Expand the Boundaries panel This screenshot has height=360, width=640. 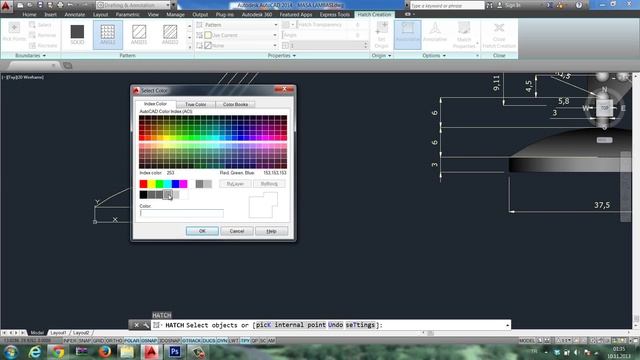pos(30,55)
